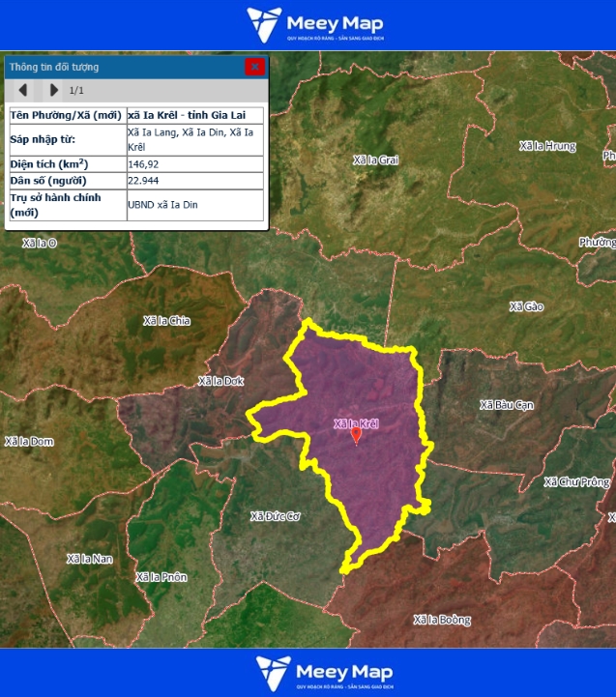Image resolution: width=616 pixels, height=697 pixels.
Task: Select the Xã Chư Prông map label
Action: click(576, 481)
